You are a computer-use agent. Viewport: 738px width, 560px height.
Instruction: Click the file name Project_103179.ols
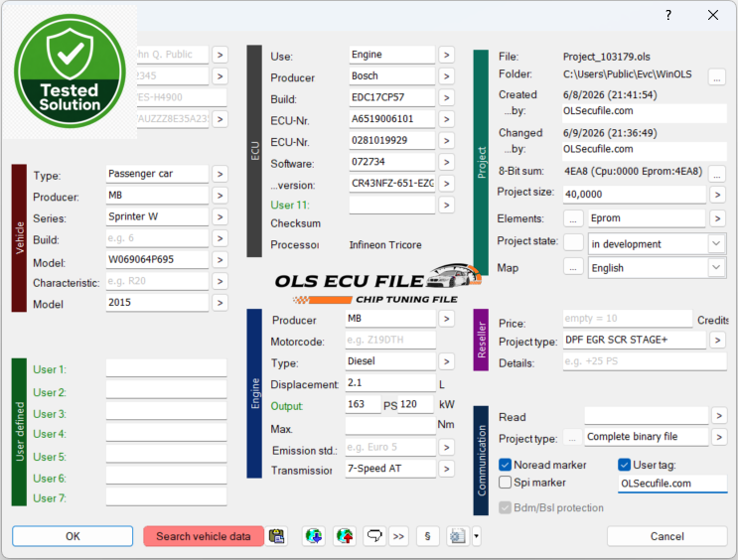tap(606, 57)
